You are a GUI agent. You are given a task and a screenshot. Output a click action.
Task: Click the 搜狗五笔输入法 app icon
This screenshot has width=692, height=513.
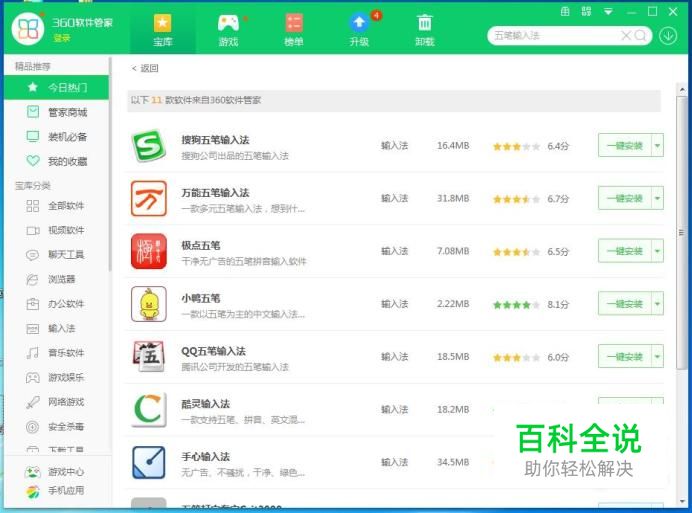point(149,146)
